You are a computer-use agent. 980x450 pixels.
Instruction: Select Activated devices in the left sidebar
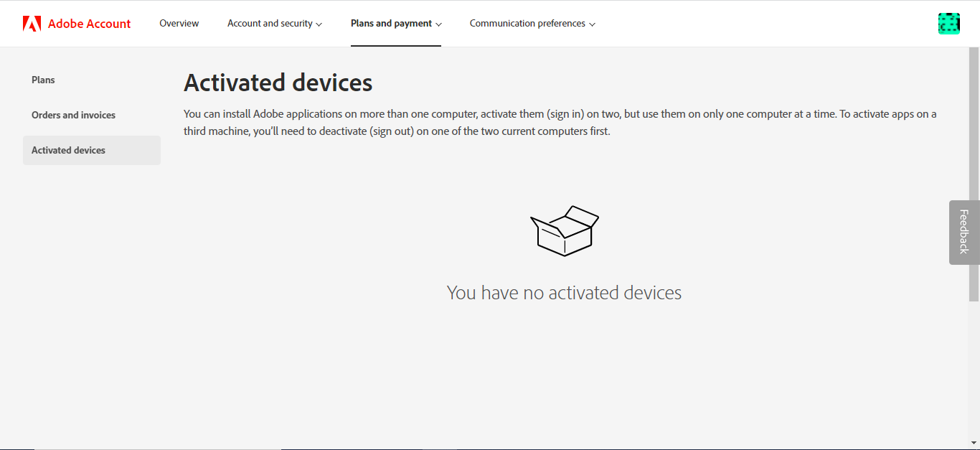[69, 150]
